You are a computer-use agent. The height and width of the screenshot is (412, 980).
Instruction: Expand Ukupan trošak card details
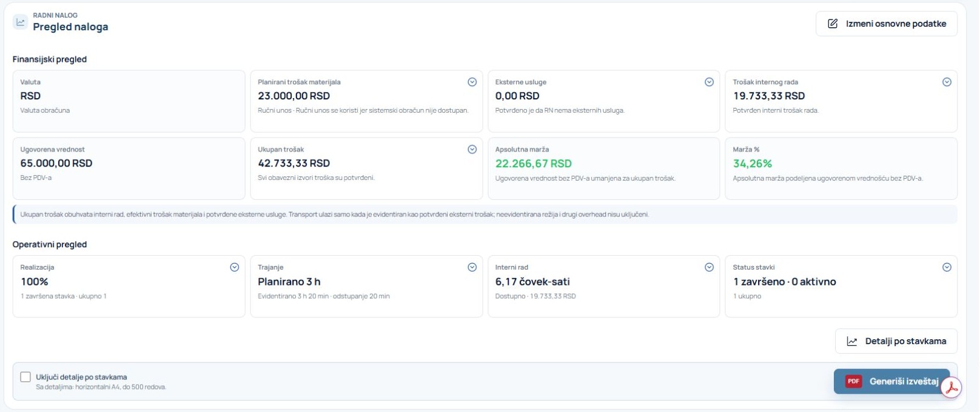(x=472, y=150)
